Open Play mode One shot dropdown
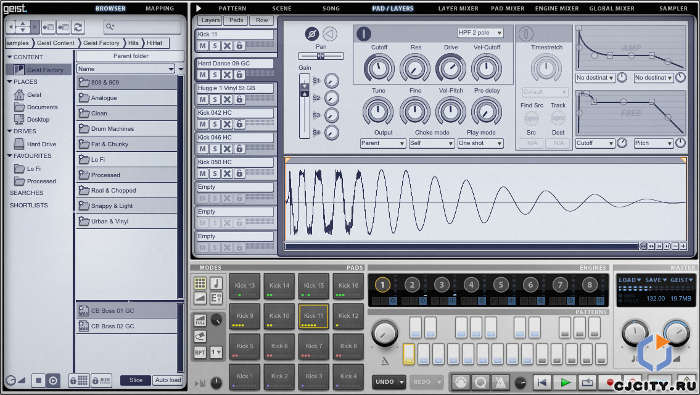The image size is (700, 395). click(x=480, y=143)
